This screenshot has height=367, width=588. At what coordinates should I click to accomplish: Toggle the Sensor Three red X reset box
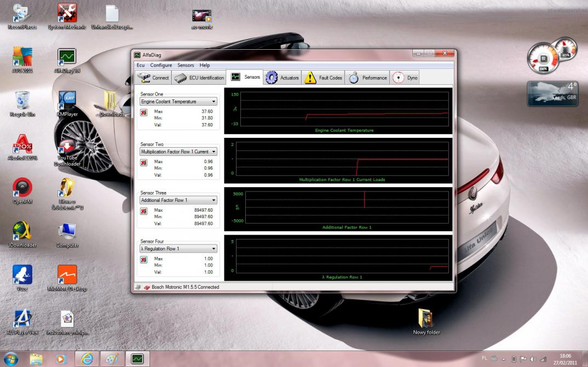(x=143, y=211)
